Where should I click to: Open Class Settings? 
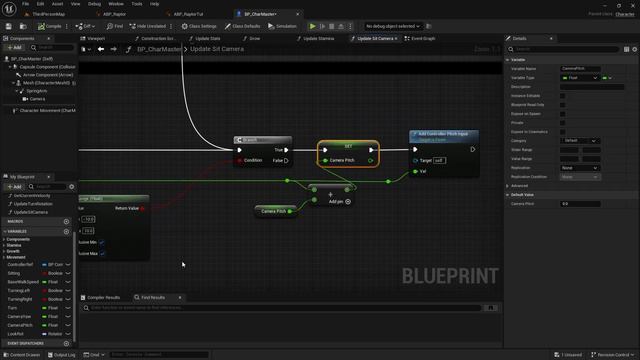pyautogui.click(x=199, y=26)
